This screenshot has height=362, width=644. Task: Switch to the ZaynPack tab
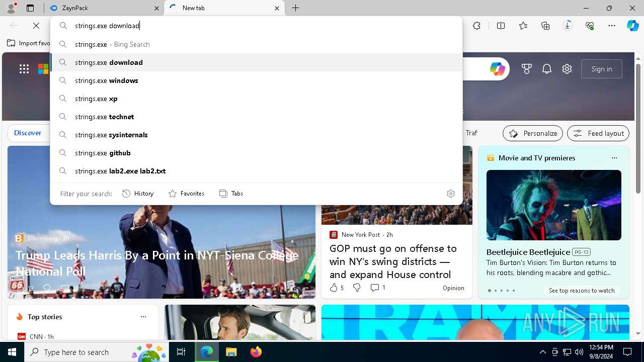click(104, 8)
